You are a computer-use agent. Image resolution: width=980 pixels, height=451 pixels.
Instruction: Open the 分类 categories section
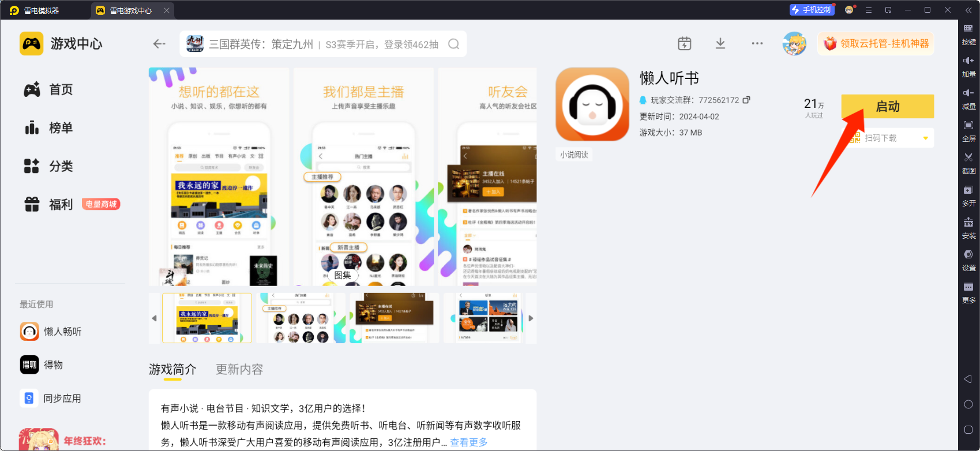pyautogui.click(x=48, y=166)
